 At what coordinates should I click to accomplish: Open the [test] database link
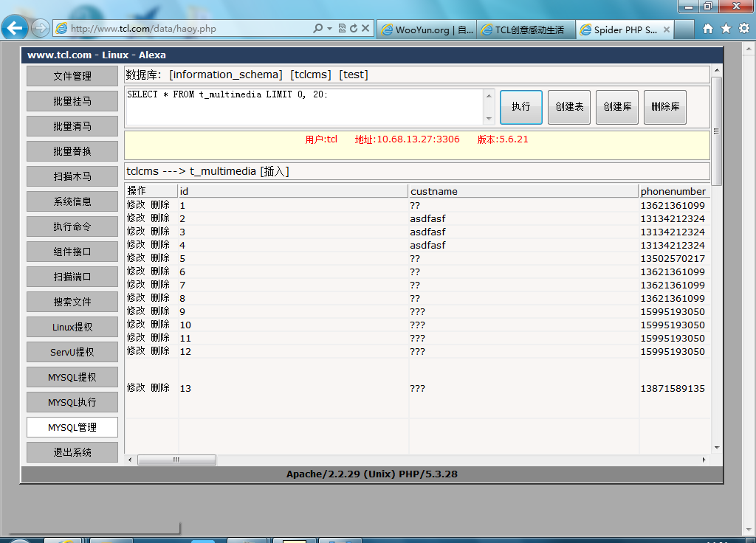point(354,75)
